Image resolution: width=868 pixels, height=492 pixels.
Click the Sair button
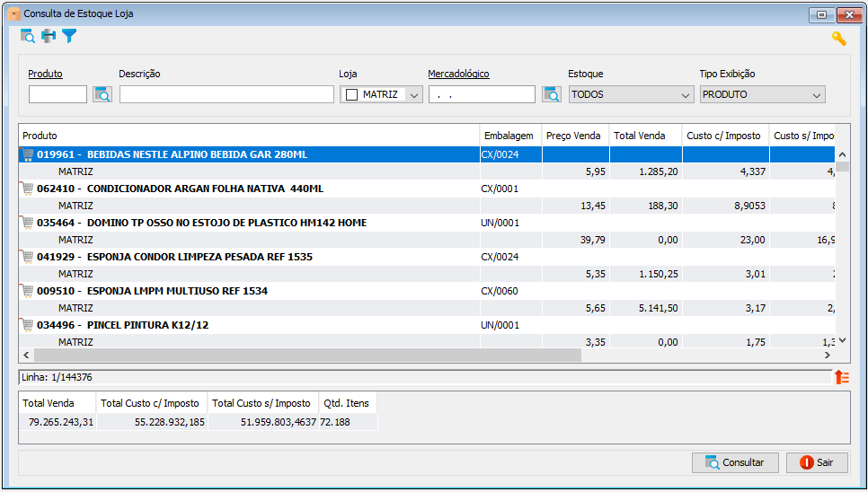click(817, 462)
